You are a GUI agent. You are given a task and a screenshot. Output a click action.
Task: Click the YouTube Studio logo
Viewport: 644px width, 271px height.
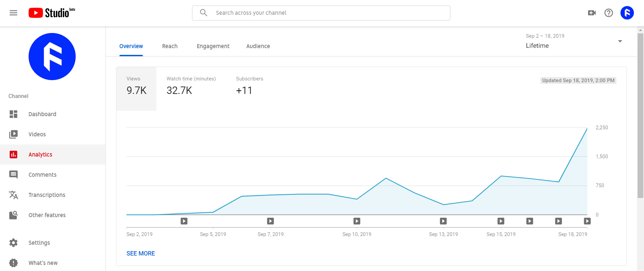(x=51, y=13)
